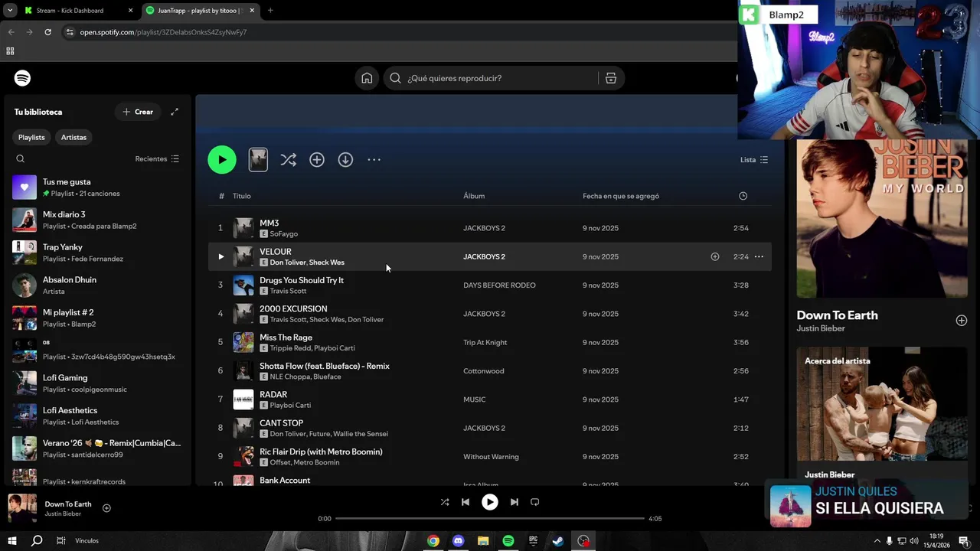Toggle repeat in the player bar

pos(535,502)
